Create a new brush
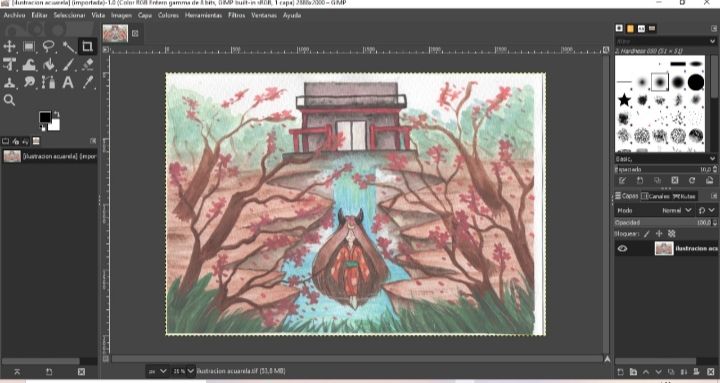This screenshot has height=383, width=720. coord(640,180)
